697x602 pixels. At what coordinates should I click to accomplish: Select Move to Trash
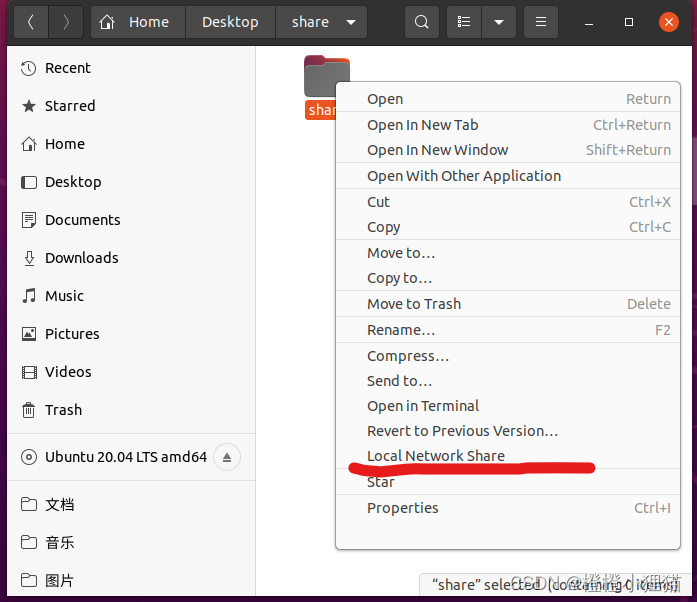click(x=508, y=304)
